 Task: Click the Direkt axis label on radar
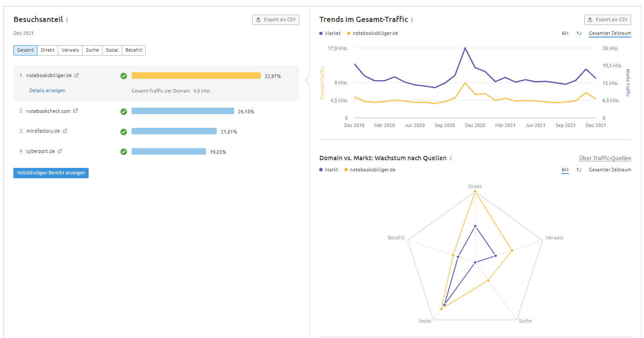(x=475, y=186)
